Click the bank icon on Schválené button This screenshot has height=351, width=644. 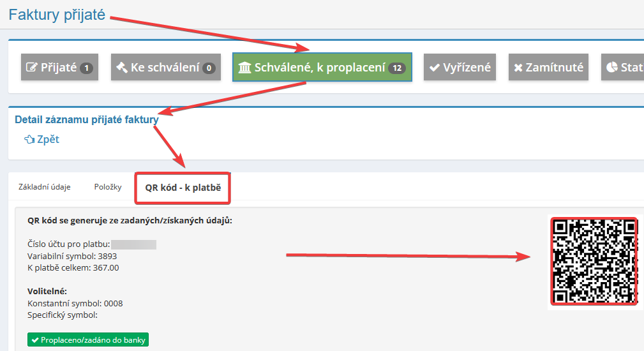(x=244, y=67)
